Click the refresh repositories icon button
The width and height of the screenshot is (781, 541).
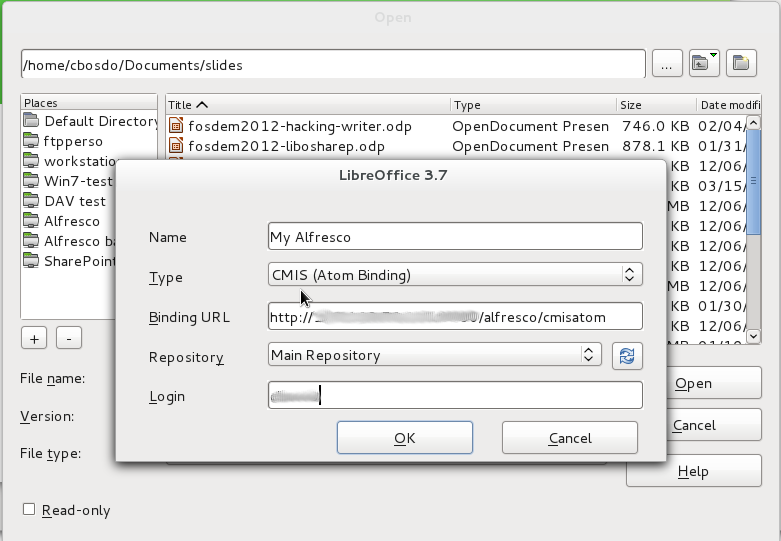tap(627, 356)
